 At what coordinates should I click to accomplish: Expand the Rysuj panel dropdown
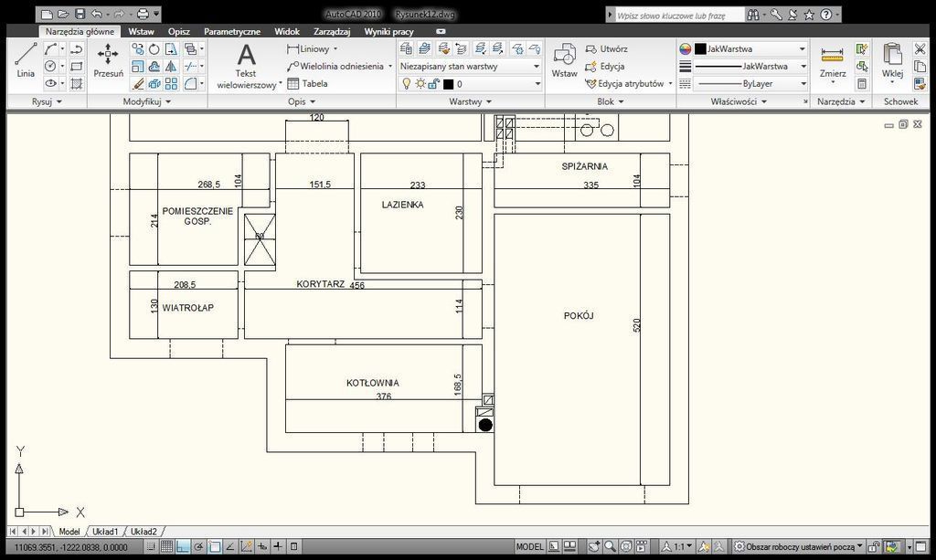coord(47,101)
